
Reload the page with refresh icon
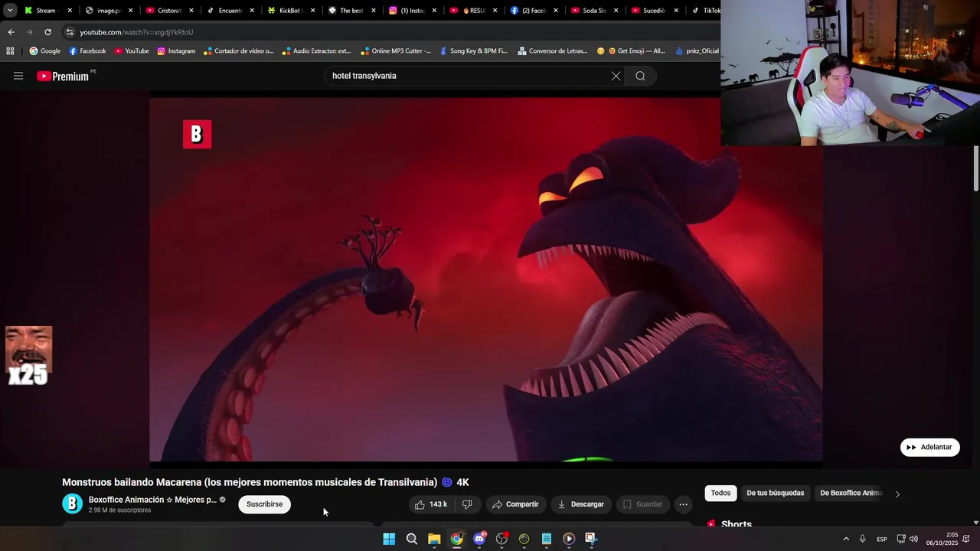[x=47, y=32]
